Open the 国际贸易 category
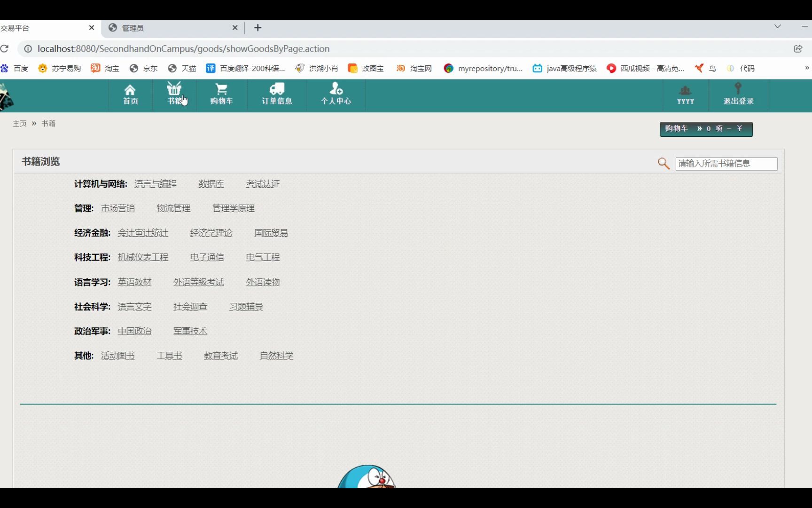Viewport: 812px width, 508px height. 271,233
